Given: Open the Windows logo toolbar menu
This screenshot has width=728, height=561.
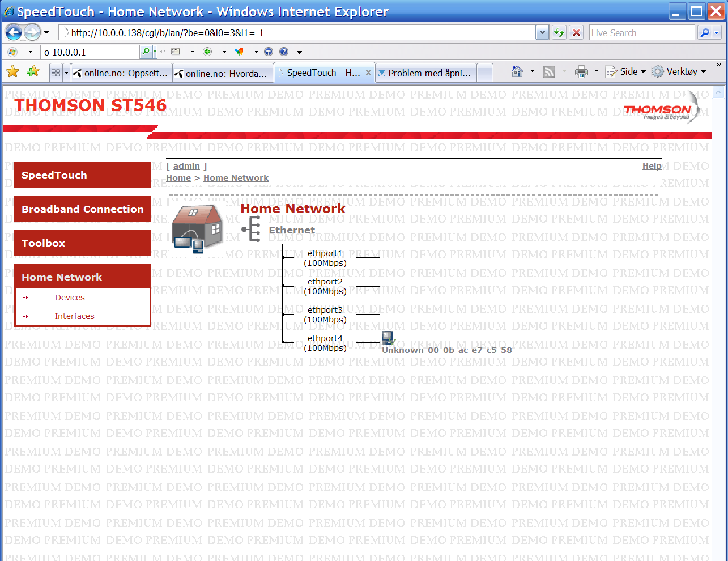Looking at the screenshot, I should coord(12,52).
